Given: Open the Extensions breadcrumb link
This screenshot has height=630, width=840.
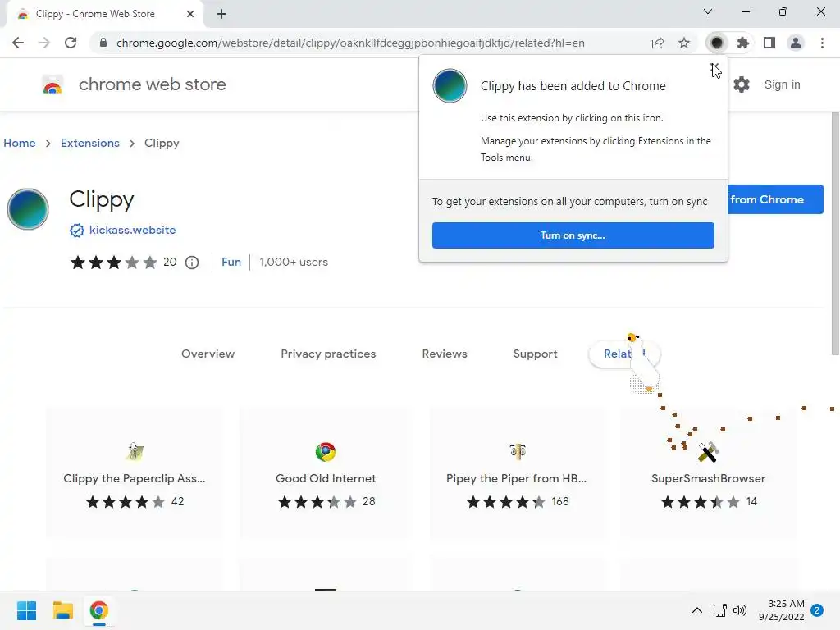Looking at the screenshot, I should coord(90,143).
